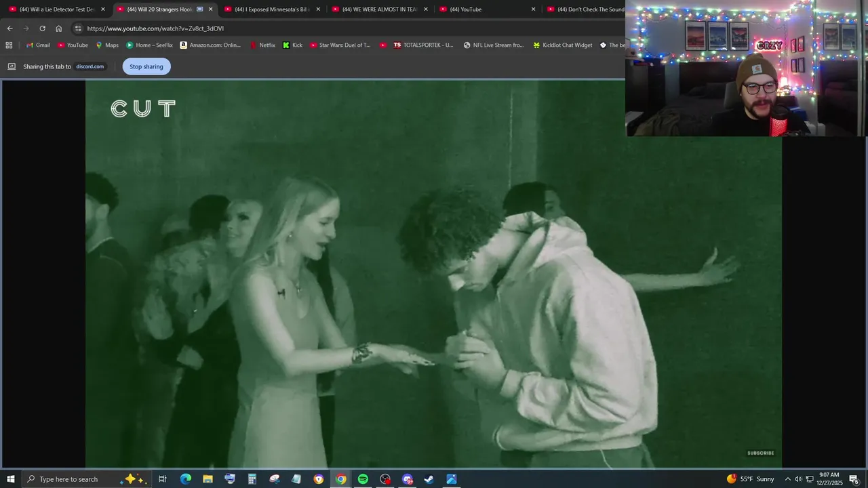Close the 'Will a Lie Detector Test' tab
The image size is (868, 488).
(103, 9)
